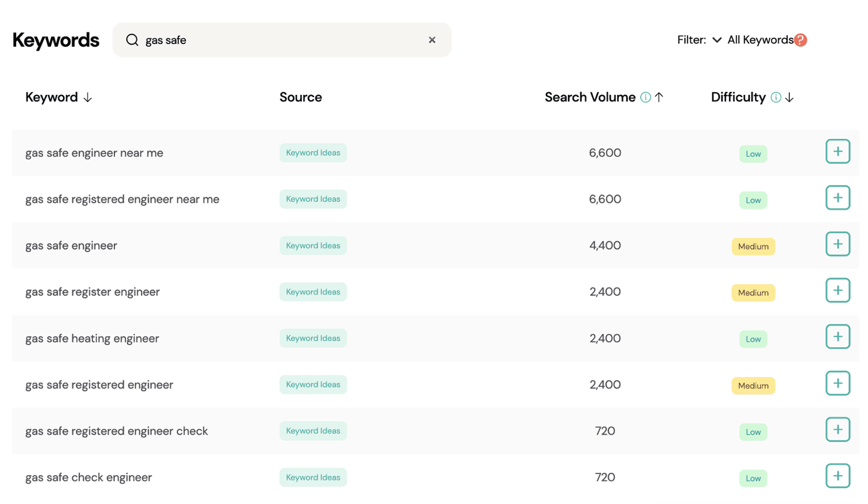868x504 pixels.
Task: Click Keyword Ideas tag for 'gas safe check engineer'
Action: click(313, 477)
